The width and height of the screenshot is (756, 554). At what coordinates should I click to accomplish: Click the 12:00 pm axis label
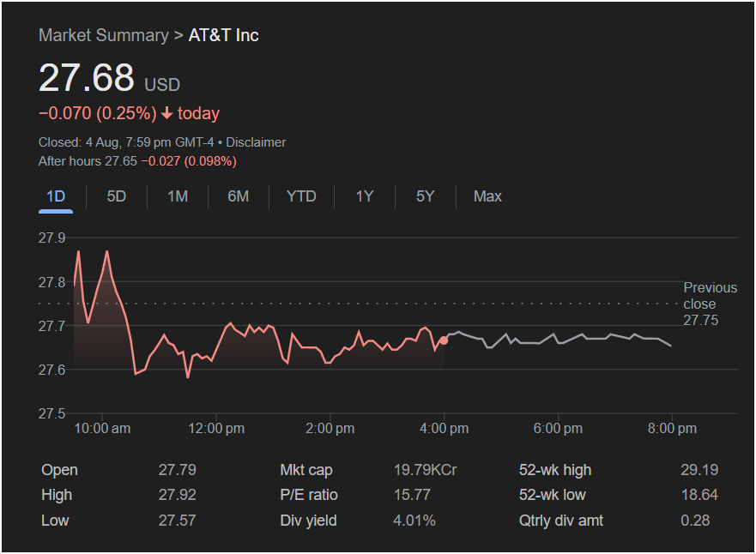click(x=216, y=428)
